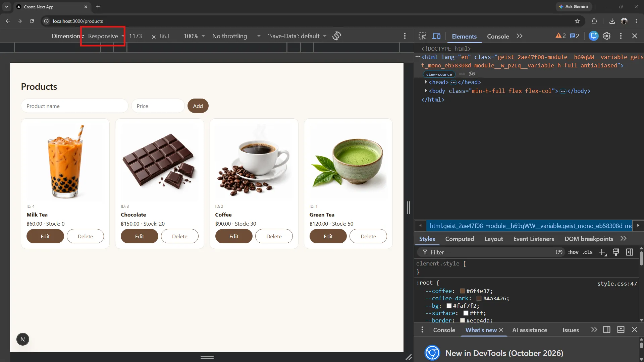
Task: Toggle the computed styles sidebar
Action: [630, 252]
